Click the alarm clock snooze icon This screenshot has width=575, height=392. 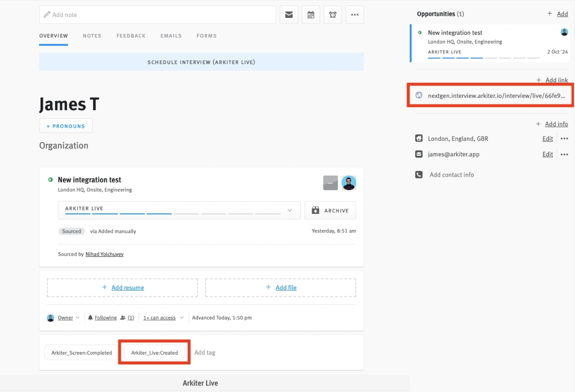(333, 15)
